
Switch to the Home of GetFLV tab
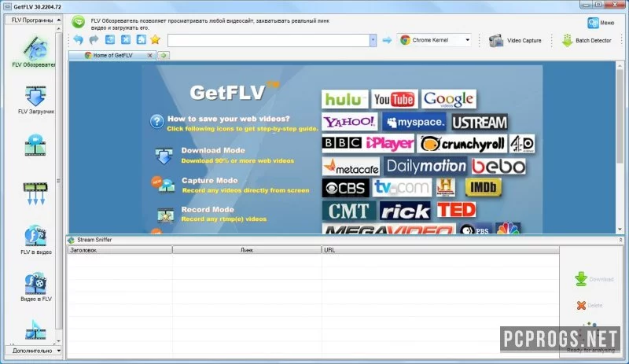coord(112,55)
